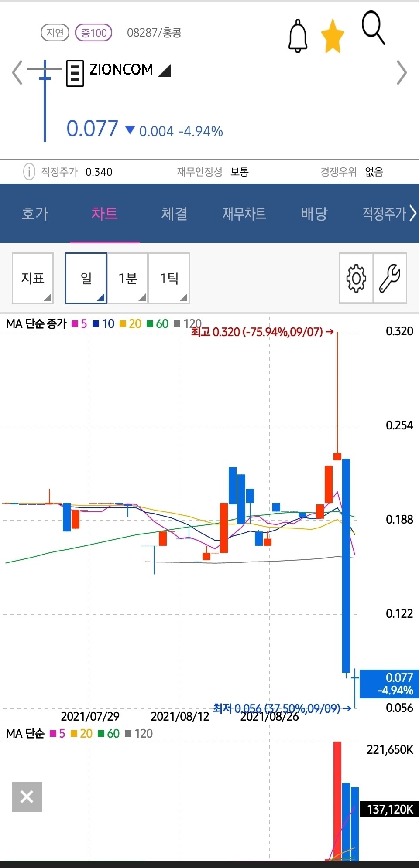The width and height of the screenshot is (419, 868).
Task: Open chart settings gear icon
Action: coord(356,278)
